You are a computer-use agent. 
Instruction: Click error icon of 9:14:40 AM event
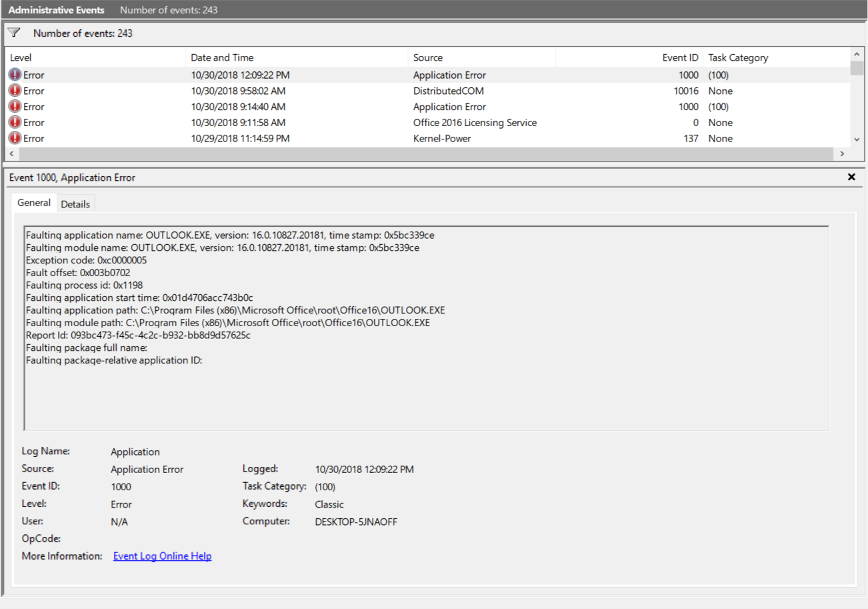(15, 107)
